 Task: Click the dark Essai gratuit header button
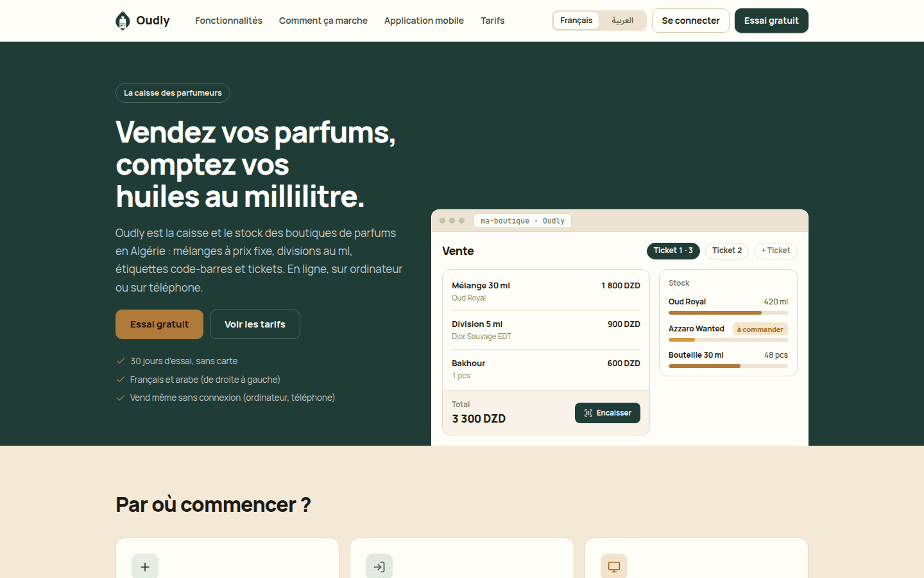click(771, 21)
